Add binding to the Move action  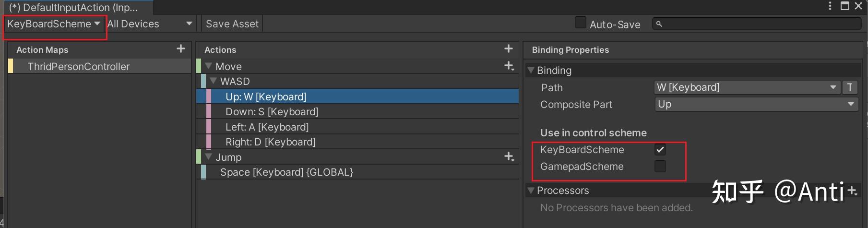click(x=509, y=66)
